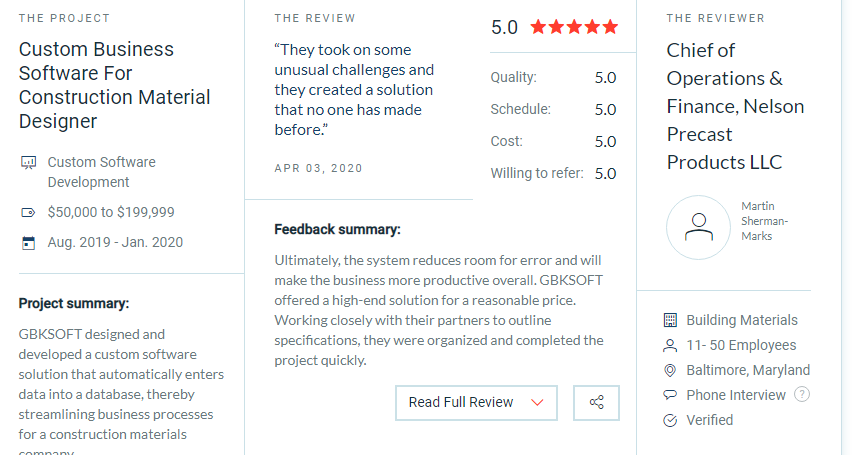Click the reviewer name Martin Sherman-Marks
Screen dimensions: 852x455
[x=764, y=221]
